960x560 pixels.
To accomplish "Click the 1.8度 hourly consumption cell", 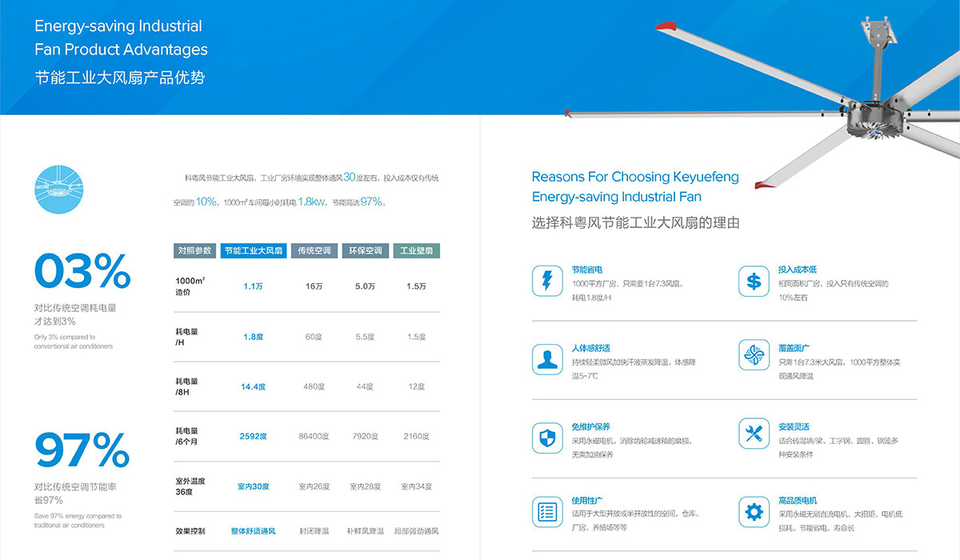I will (x=254, y=337).
